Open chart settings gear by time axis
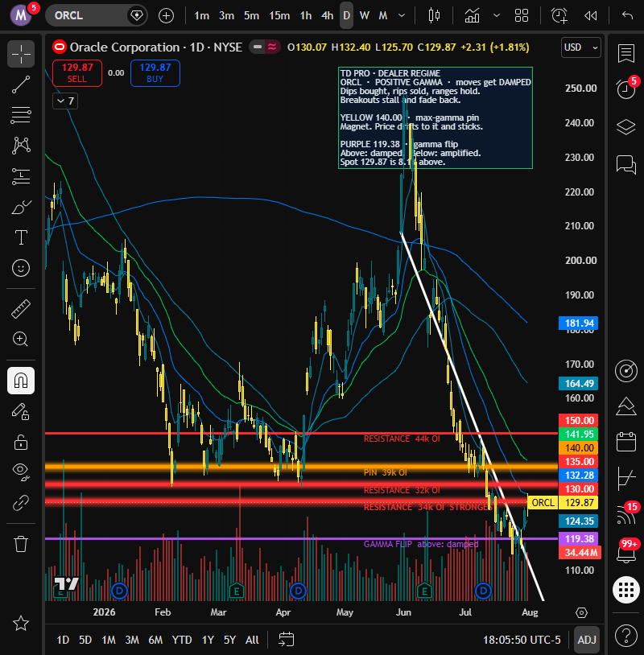The image size is (644, 655). (x=581, y=612)
